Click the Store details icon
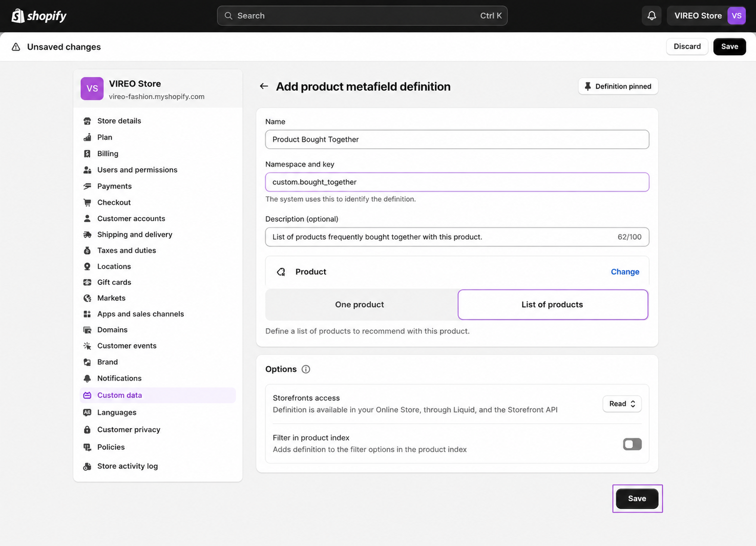756x546 pixels. [x=87, y=121]
